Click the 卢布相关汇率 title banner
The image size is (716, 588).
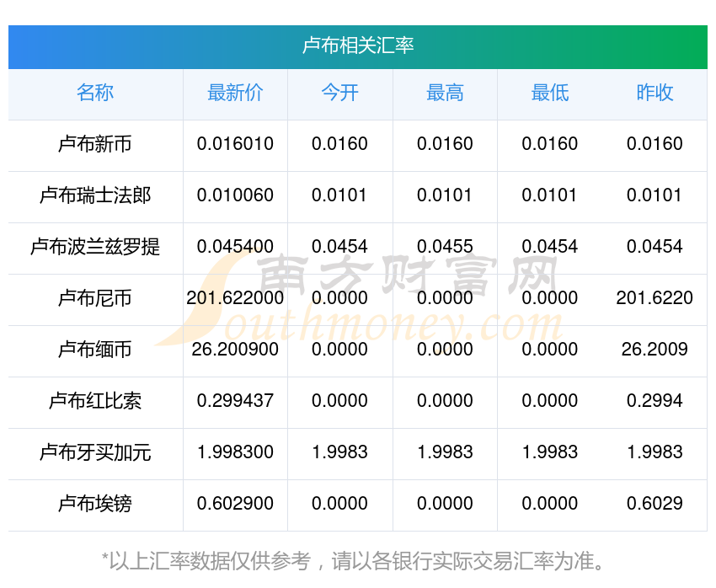pyautogui.click(x=358, y=46)
